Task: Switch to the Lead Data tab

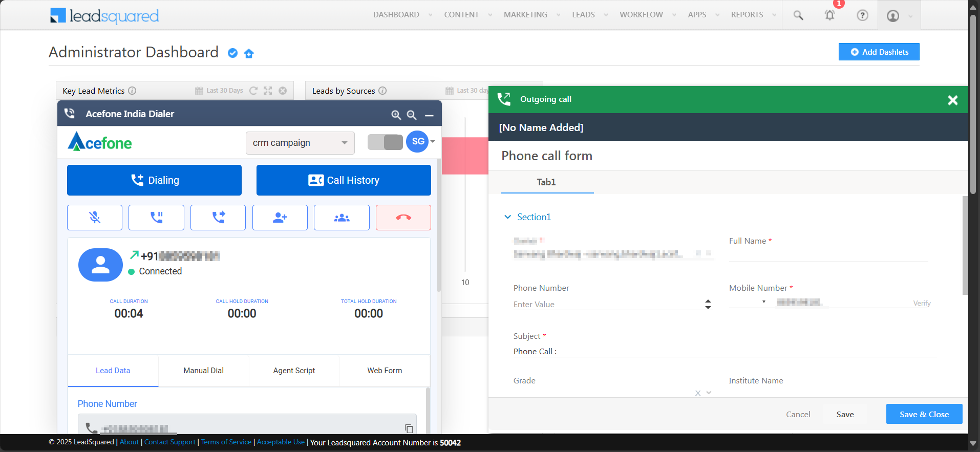Action: click(x=113, y=371)
